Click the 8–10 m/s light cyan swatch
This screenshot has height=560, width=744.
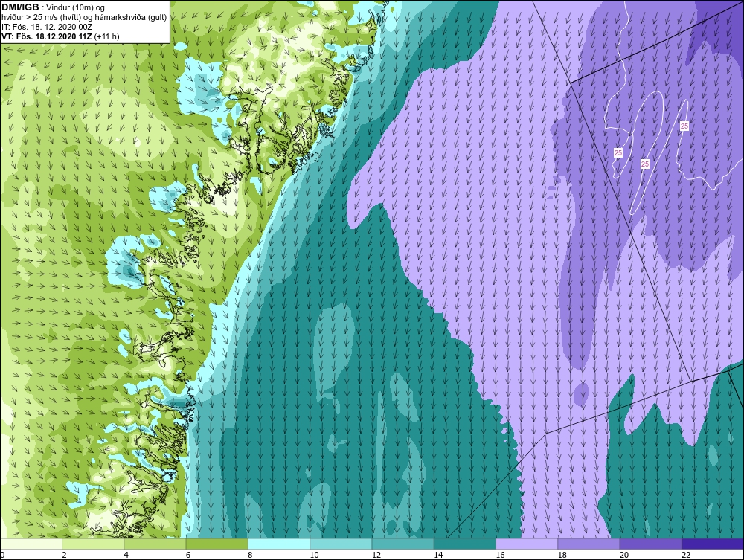279,544
